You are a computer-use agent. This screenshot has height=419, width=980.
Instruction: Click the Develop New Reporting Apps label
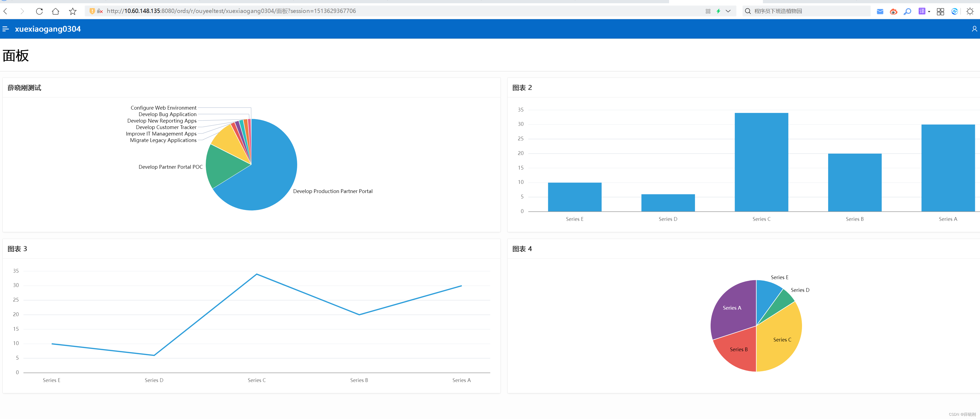162,121
